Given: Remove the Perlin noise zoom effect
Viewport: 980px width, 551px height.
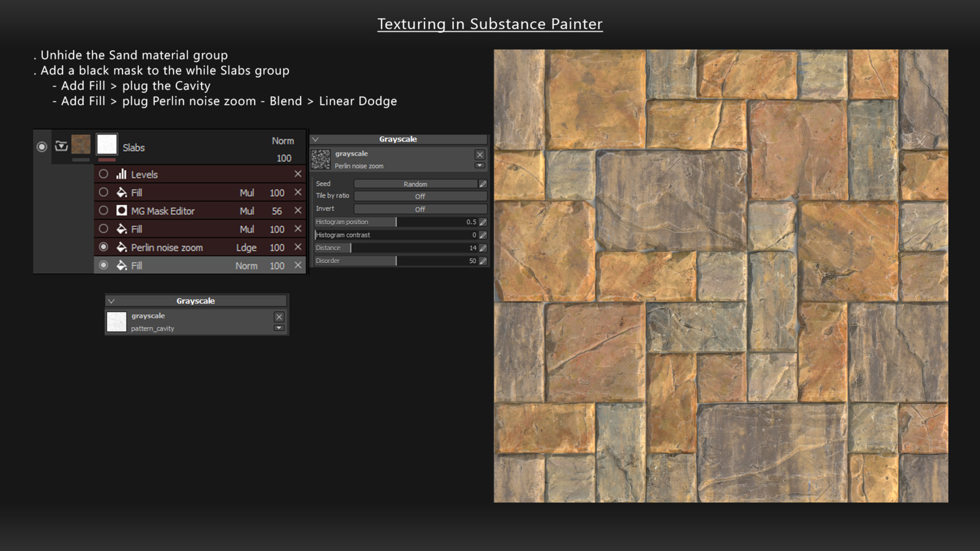Looking at the screenshot, I should (x=298, y=247).
